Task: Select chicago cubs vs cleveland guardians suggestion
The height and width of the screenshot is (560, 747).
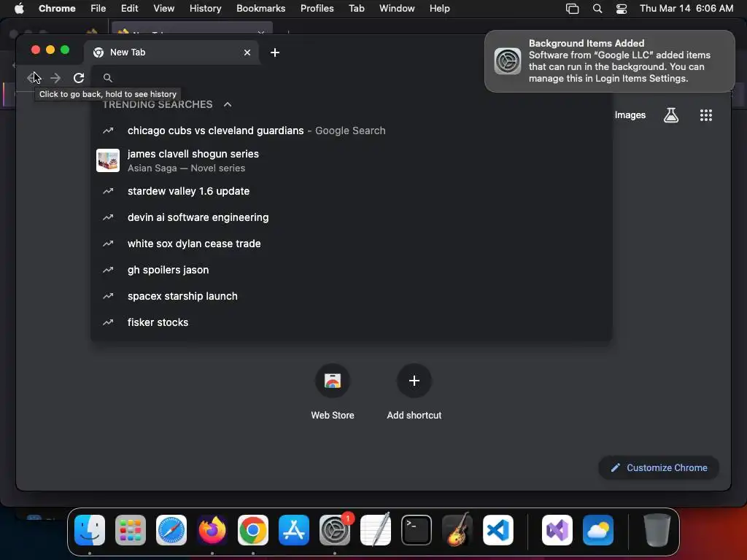Action: [x=351, y=131]
